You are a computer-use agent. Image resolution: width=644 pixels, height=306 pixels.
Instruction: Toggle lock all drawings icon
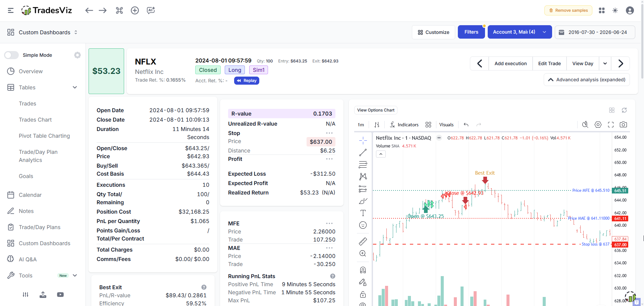click(x=363, y=295)
